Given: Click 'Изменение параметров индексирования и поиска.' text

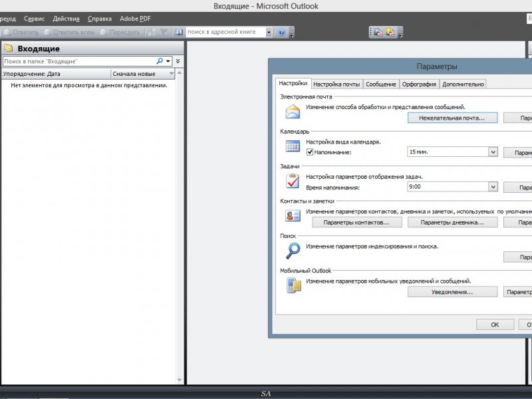Looking at the screenshot, I should pyautogui.click(x=372, y=246).
